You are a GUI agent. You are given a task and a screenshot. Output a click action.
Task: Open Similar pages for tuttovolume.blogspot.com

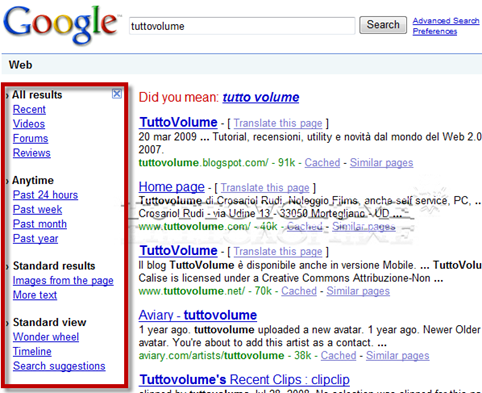pyautogui.click(x=381, y=163)
